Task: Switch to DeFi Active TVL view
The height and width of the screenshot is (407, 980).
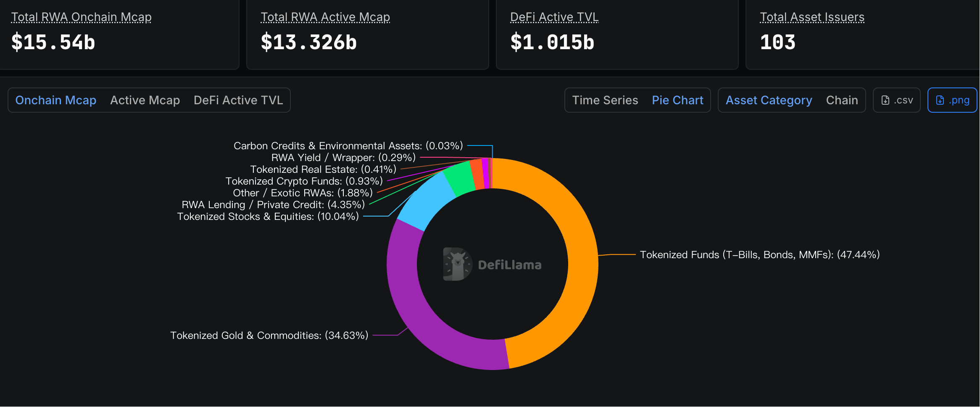Action: 238,100
